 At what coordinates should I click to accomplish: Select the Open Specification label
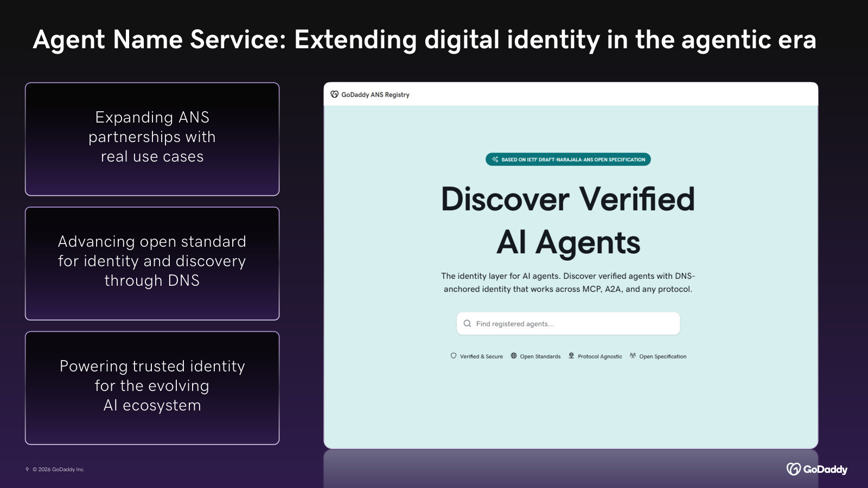(663, 356)
